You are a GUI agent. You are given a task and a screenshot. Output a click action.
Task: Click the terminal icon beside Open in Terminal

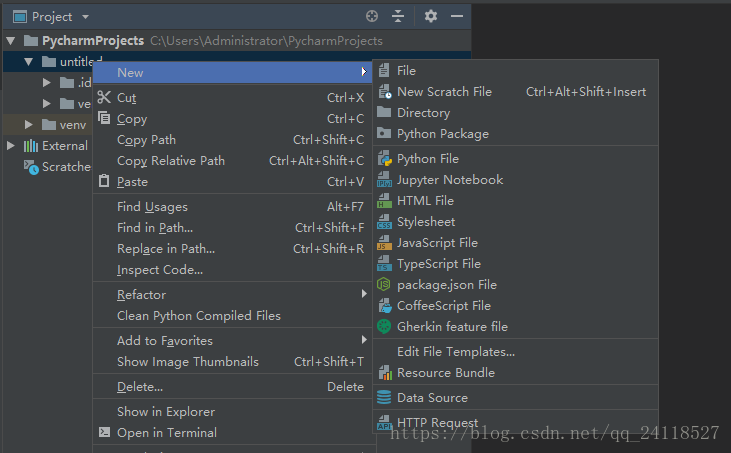[x=104, y=432]
